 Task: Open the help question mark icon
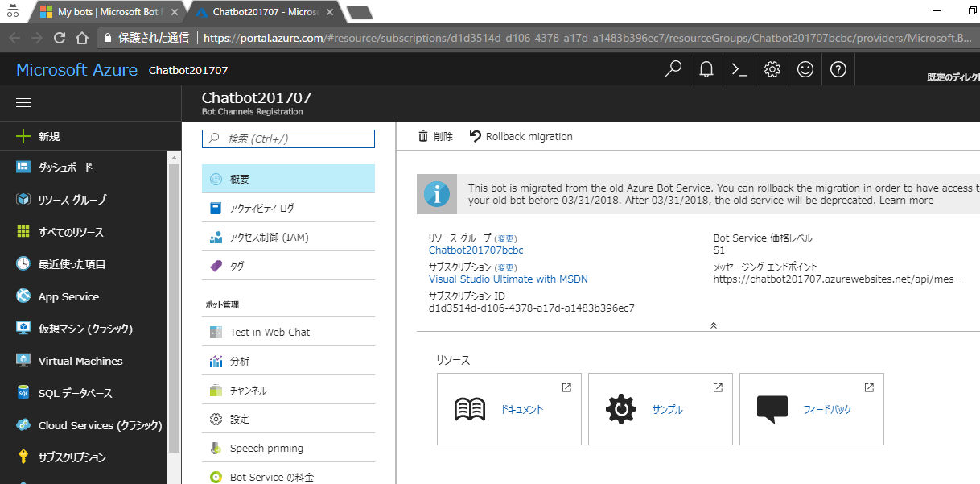(838, 69)
